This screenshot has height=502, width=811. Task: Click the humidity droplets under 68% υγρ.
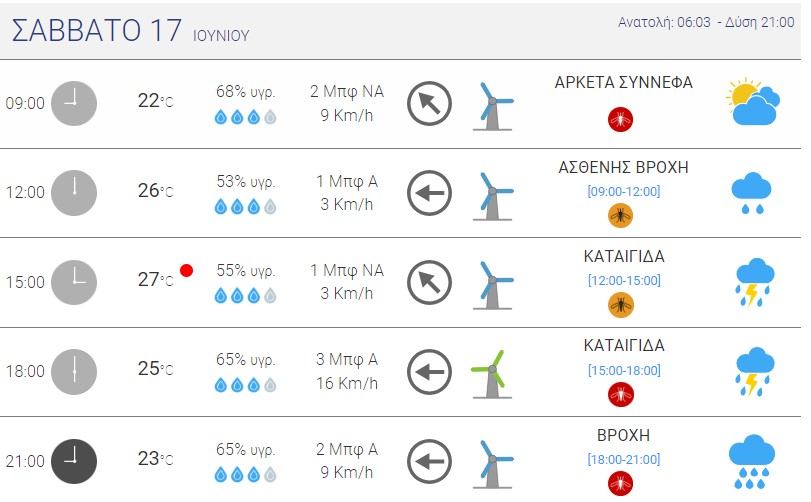(x=245, y=117)
